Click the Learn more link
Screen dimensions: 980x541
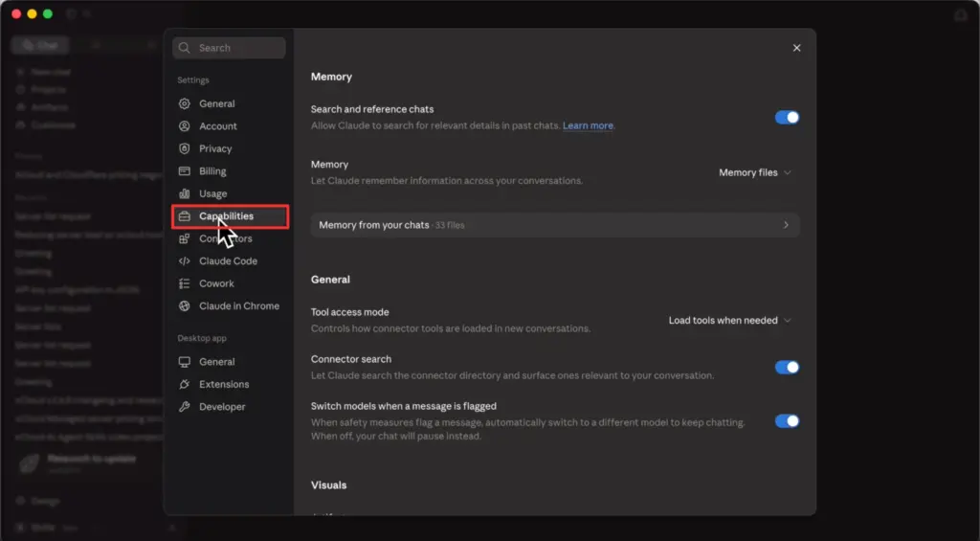pos(588,125)
